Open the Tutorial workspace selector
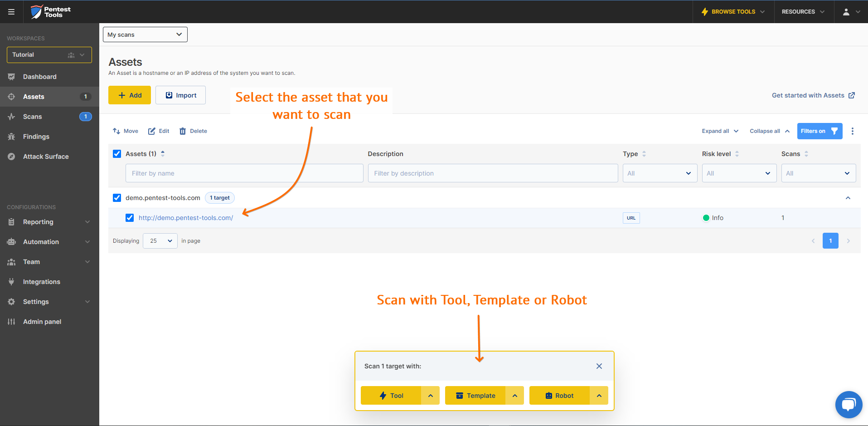 point(49,55)
